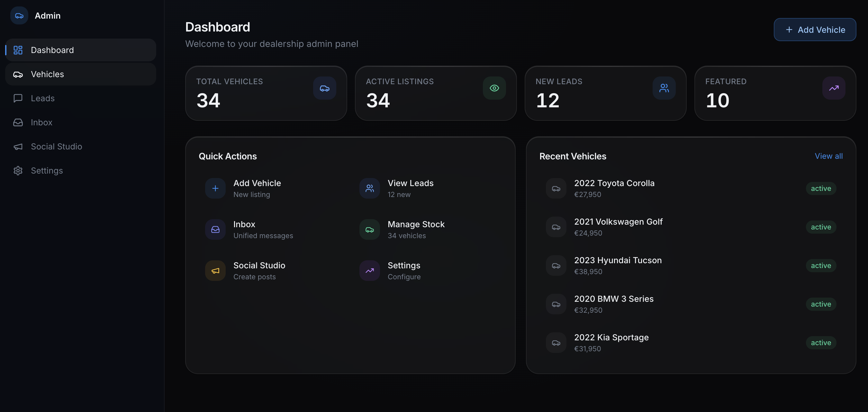Viewport: 868px width, 412px height.
Task: Click the €31,950 price text
Action: 588,349
